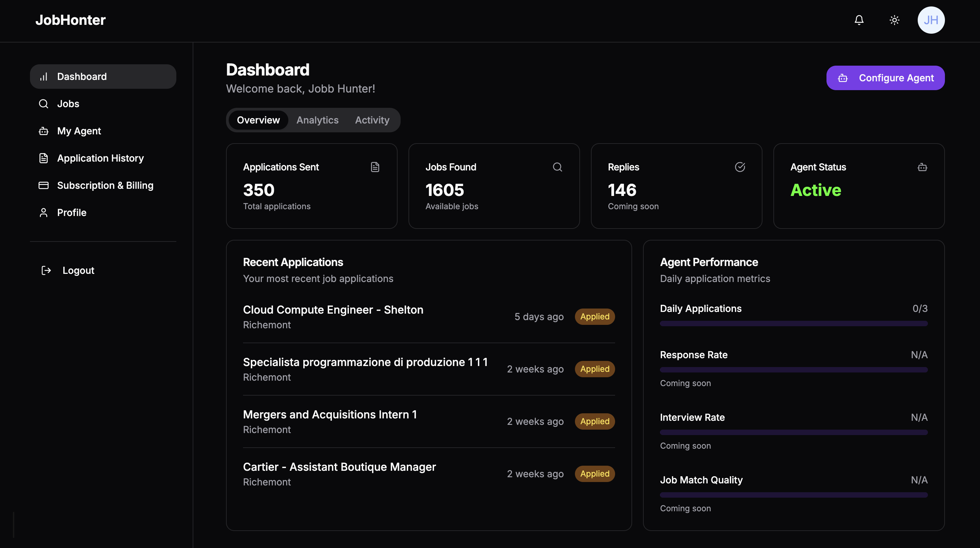The image size is (980, 548).
Task: Open Cartier - Assistant Boutique Manager application
Action: click(339, 467)
